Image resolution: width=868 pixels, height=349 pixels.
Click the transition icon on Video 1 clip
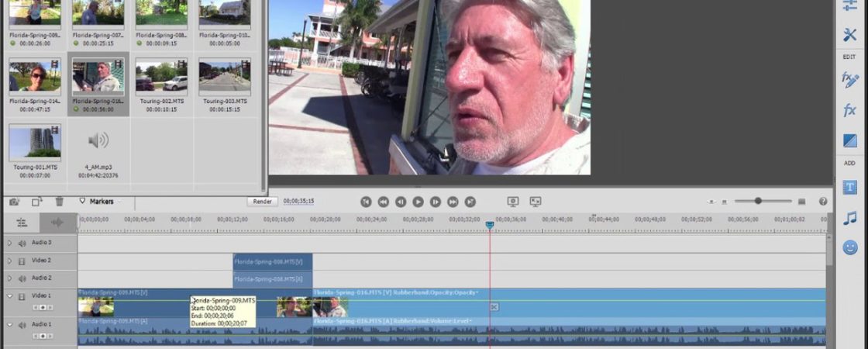[494, 307]
